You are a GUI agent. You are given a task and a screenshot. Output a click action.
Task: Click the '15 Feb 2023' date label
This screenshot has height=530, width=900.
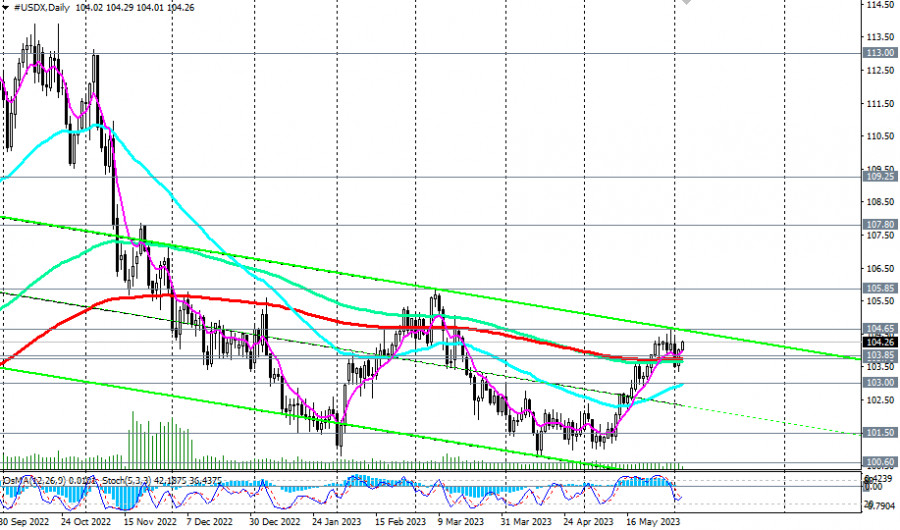(x=401, y=521)
